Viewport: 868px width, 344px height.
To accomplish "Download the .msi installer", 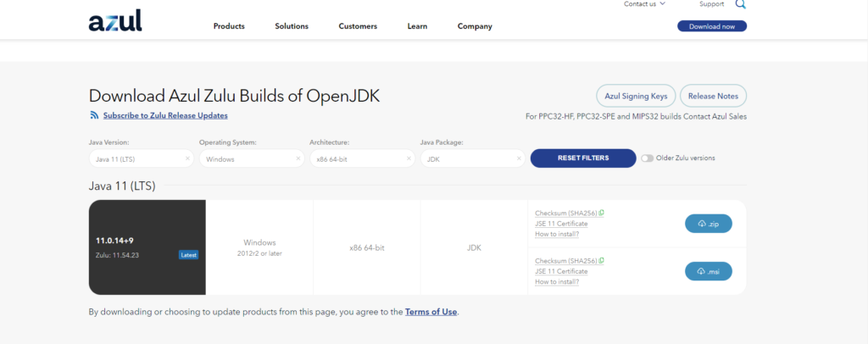I will tap(709, 271).
